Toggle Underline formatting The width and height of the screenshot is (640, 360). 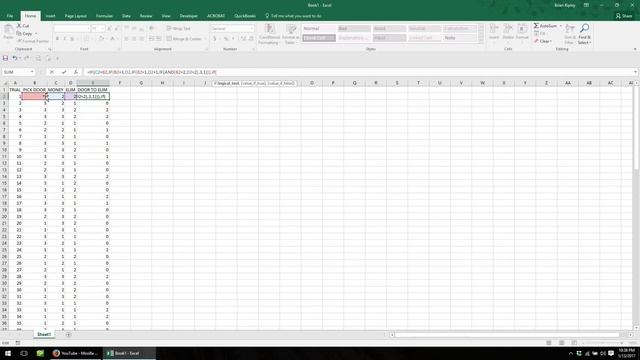tap(72, 39)
